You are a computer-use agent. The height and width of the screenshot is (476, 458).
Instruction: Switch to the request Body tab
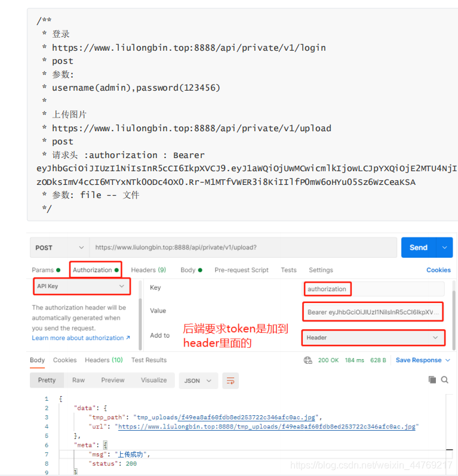191,270
